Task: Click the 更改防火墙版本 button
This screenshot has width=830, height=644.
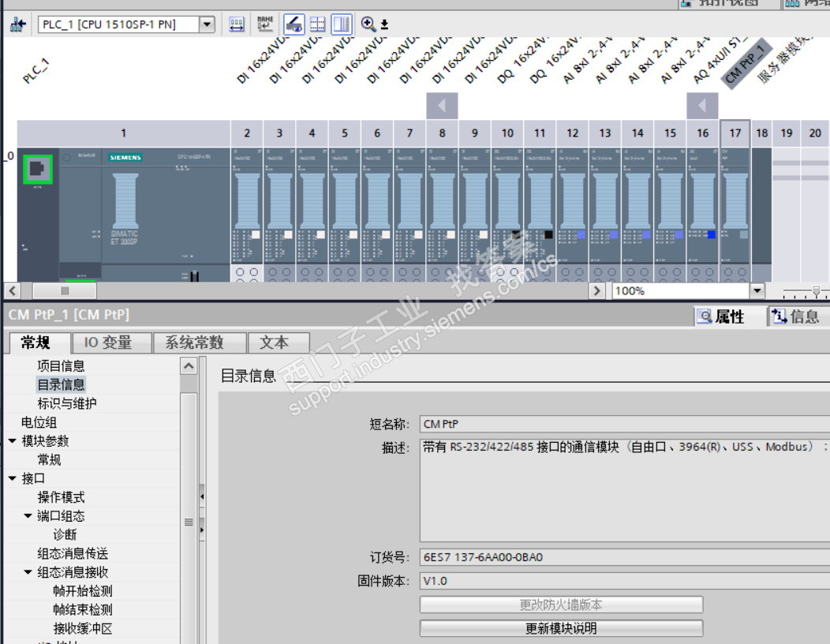Action: tap(561, 605)
